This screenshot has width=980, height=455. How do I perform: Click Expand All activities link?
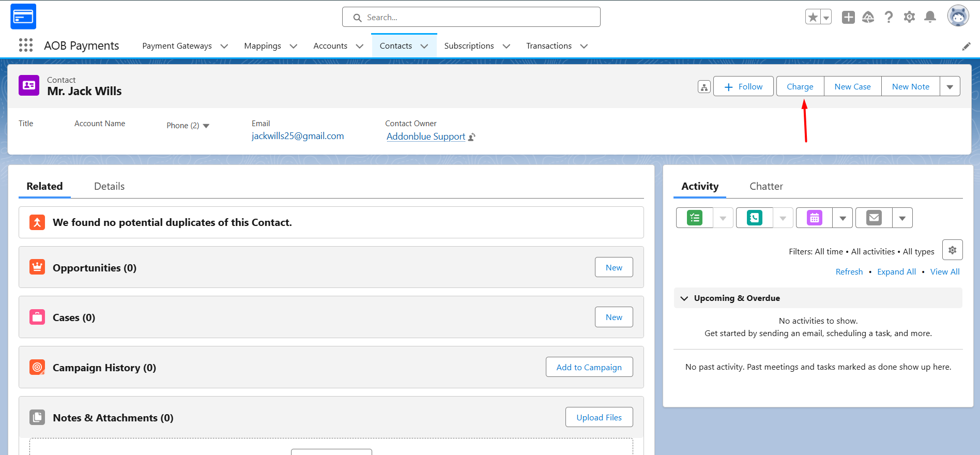click(x=896, y=272)
